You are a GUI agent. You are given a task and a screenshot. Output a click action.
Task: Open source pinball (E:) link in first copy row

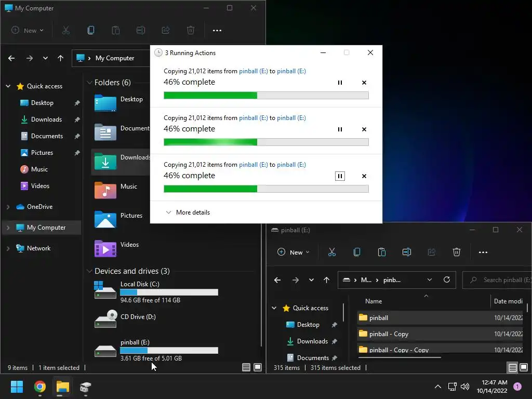[x=253, y=71]
